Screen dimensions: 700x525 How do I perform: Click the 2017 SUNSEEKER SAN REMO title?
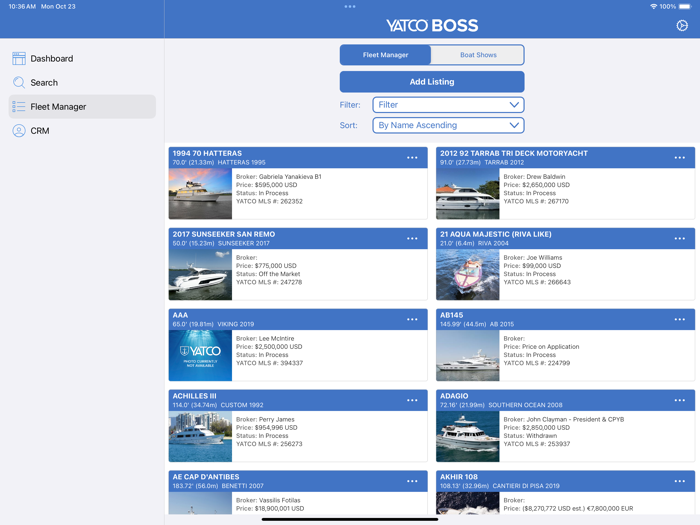click(x=224, y=234)
